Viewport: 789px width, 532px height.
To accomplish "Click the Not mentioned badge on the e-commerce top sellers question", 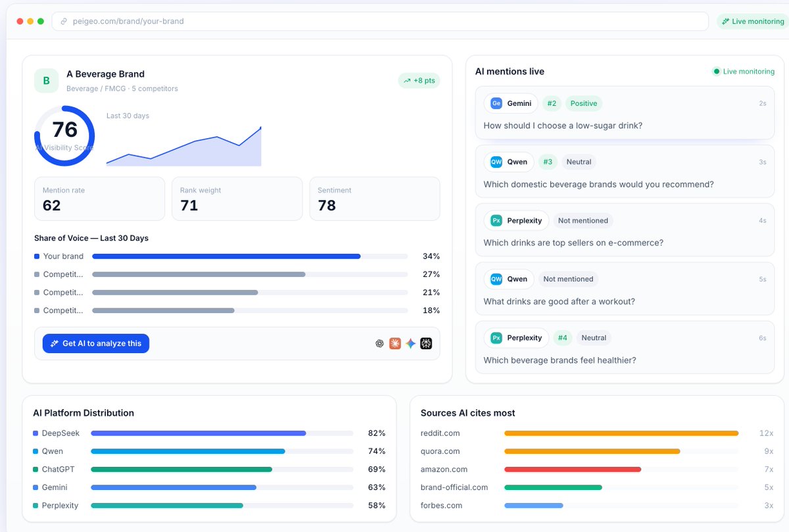I will pos(583,220).
